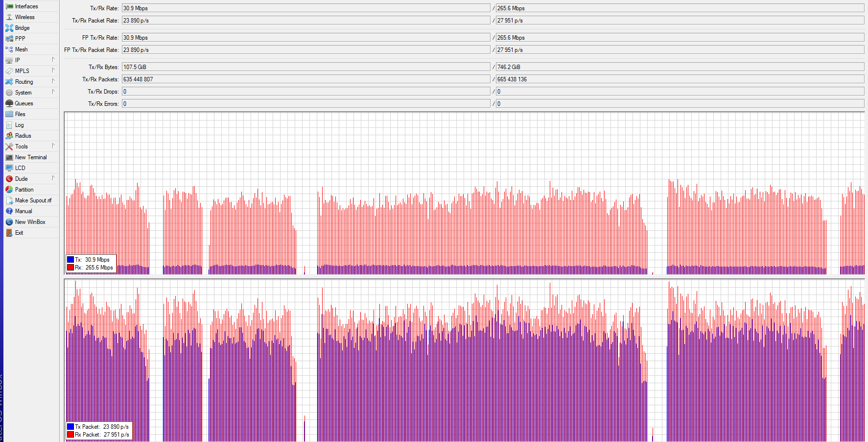This screenshot has width=868, height=442.
Task: Select the Bridge icon in sidebar
Action: coord(9,27)
